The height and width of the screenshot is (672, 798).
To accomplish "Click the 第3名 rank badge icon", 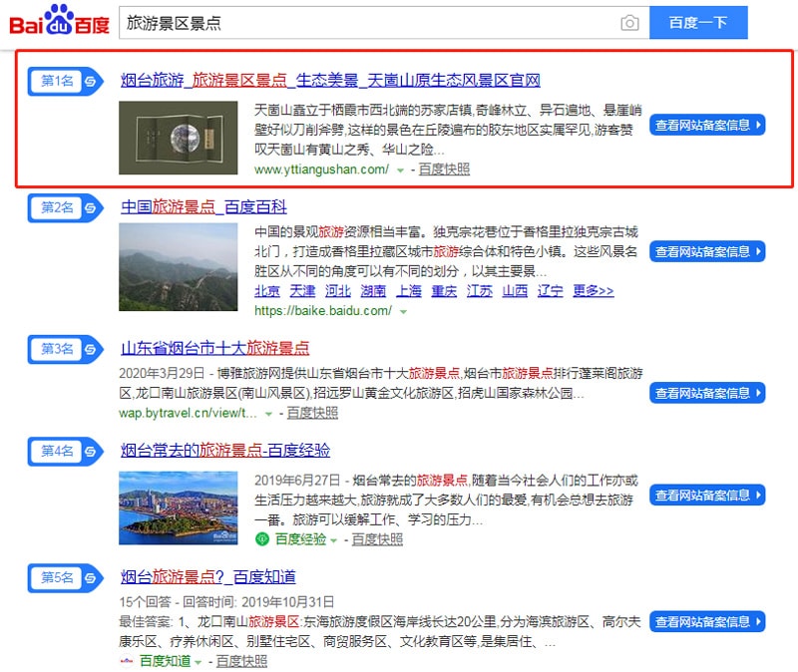I will tap(66, 349).
